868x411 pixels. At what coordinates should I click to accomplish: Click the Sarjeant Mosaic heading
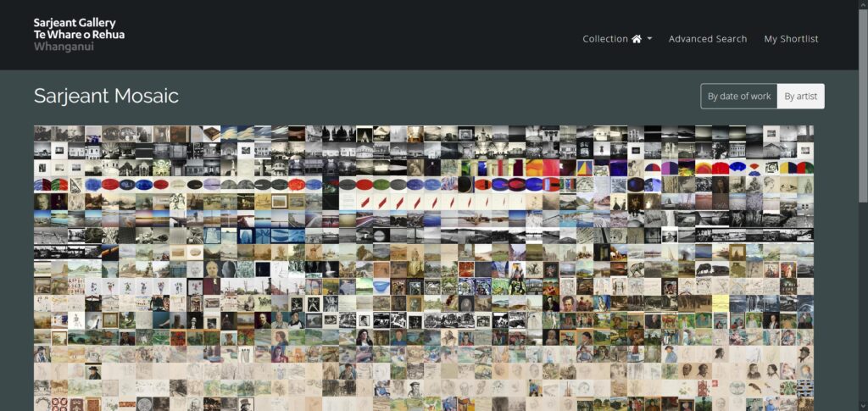tap(106, 97)
